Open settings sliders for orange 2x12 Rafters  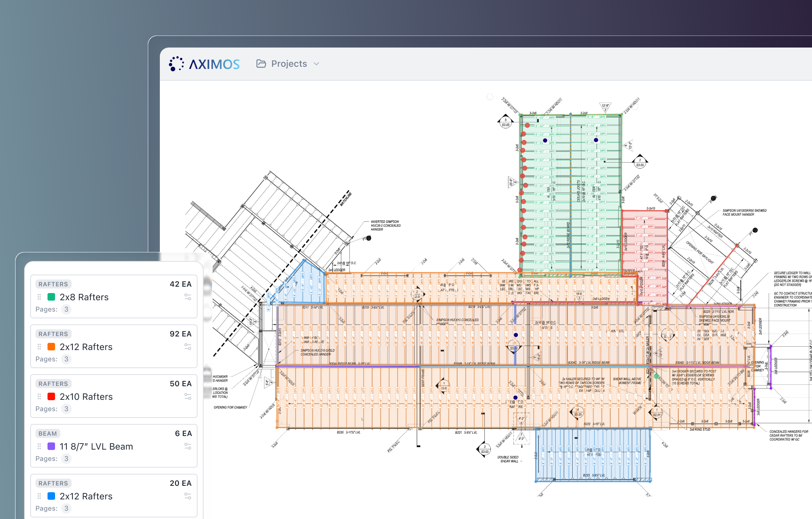tap(188, 347)
